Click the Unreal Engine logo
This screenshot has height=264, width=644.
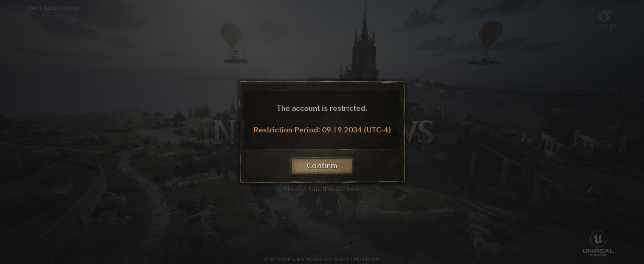click(x=598, y=238)
